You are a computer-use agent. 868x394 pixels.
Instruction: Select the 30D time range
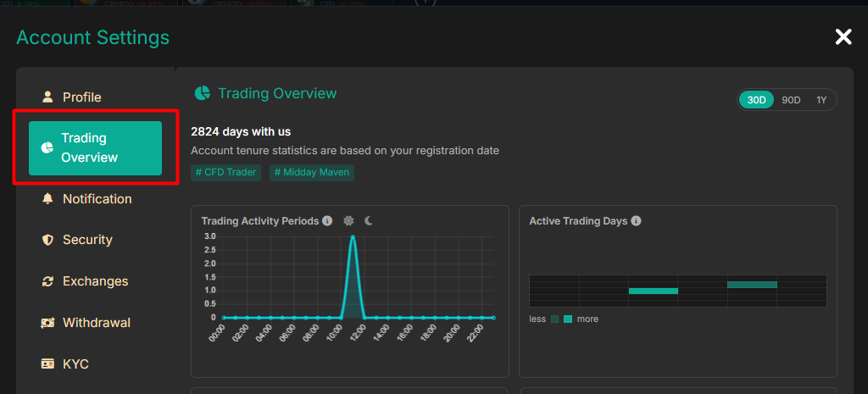756,100
